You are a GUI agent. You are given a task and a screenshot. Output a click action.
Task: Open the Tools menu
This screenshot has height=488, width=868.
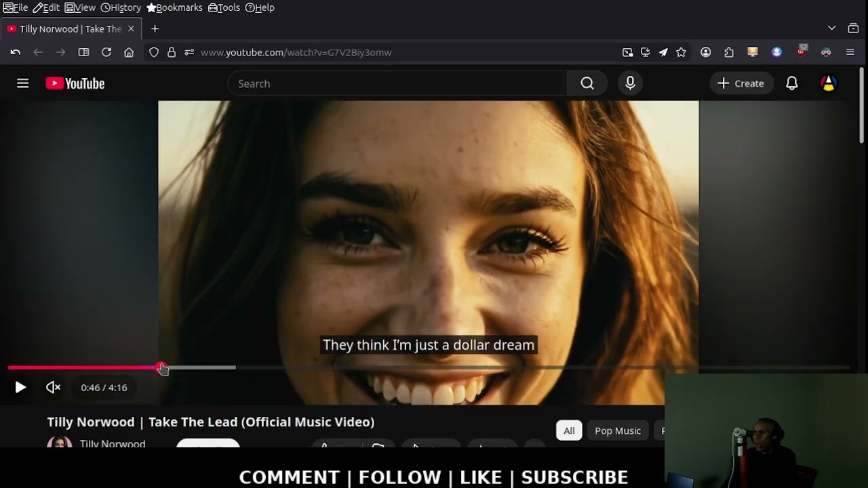224,7
